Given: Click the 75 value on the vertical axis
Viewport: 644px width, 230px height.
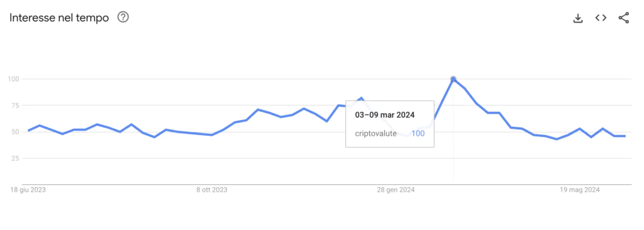Looking at the screenshot, I should (16, 106).
